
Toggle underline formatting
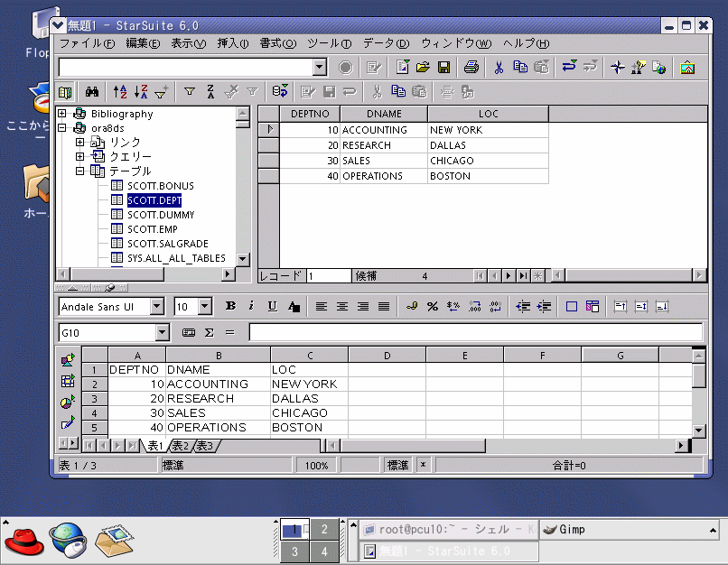pyautogui.click(x=273, y=306)
